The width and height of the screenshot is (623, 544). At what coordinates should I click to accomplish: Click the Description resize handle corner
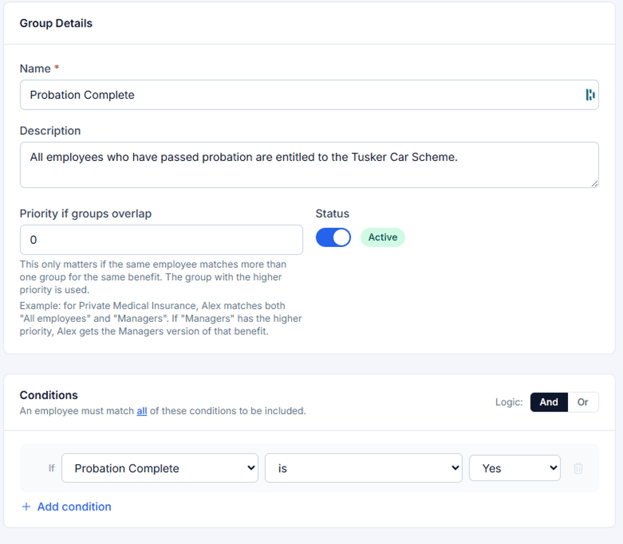(x=594, y=184)
